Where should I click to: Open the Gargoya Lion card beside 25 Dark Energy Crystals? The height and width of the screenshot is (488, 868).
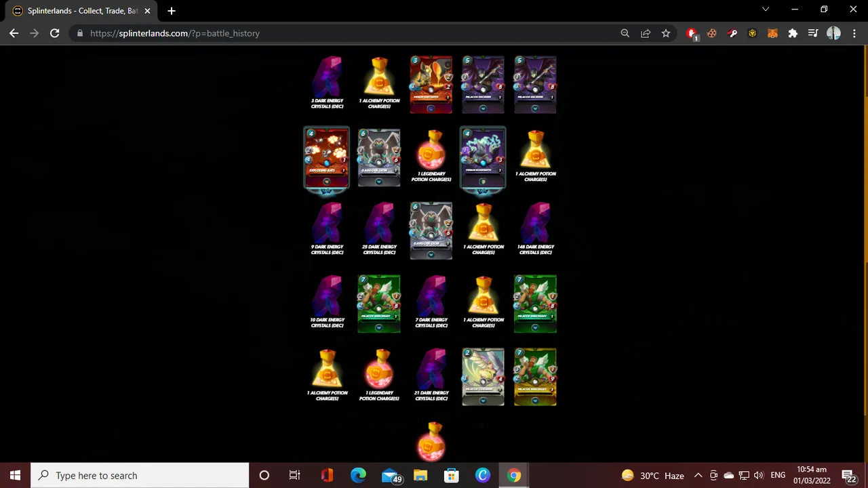[x=431, y=231]
